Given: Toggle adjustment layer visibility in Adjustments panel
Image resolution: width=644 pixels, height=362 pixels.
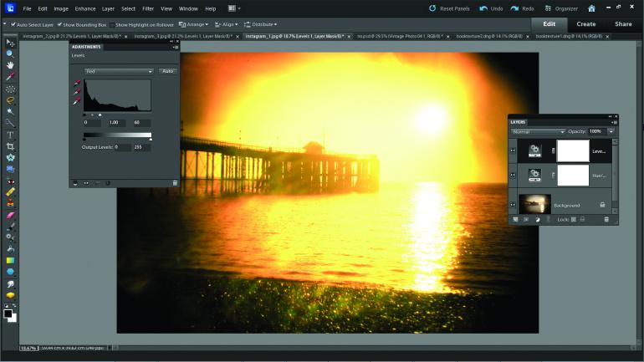Looking at the screenshot, I should click(86, 183).
